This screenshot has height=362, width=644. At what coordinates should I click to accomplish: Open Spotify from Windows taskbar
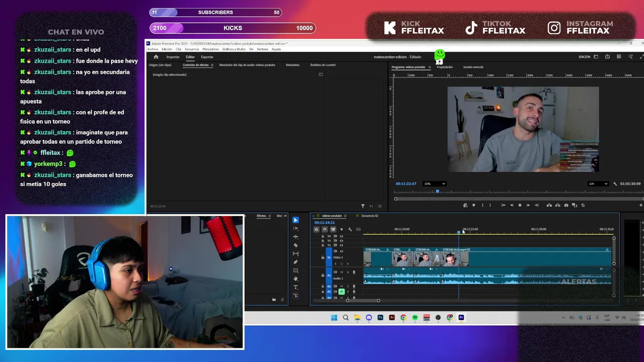tap(415, 318)
